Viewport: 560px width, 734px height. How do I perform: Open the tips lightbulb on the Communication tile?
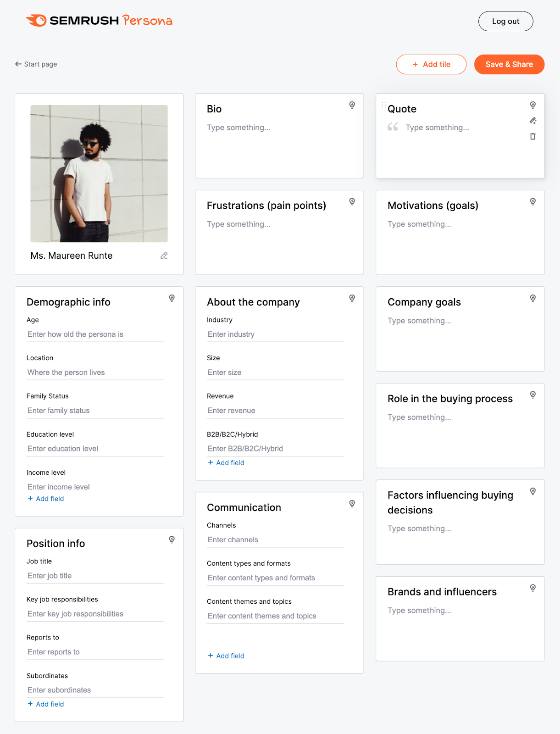(x=352, y=504)
